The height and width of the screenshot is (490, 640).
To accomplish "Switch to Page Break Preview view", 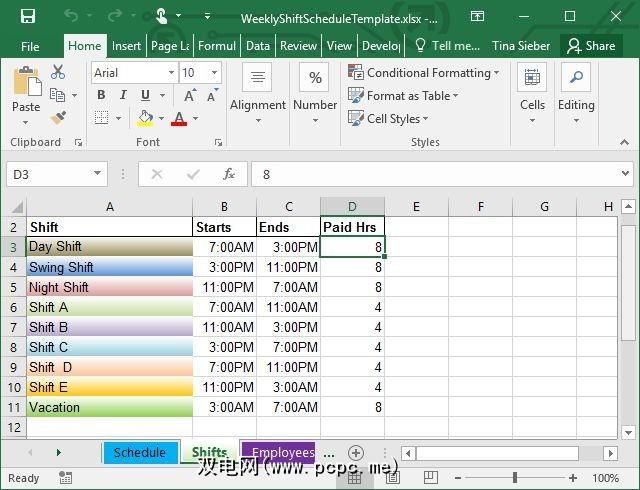I will tap(431, 477).
